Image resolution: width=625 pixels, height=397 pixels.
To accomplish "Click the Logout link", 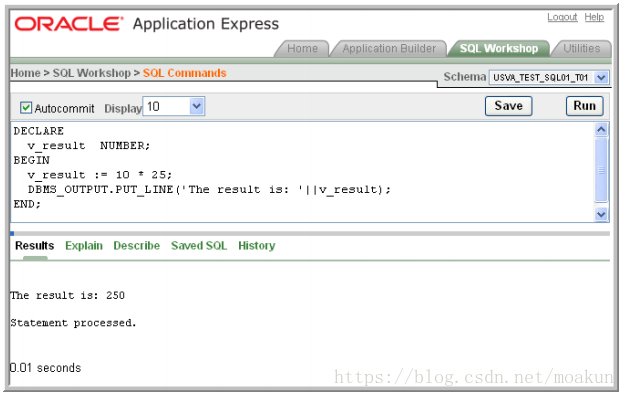I will tap(562, 17).
